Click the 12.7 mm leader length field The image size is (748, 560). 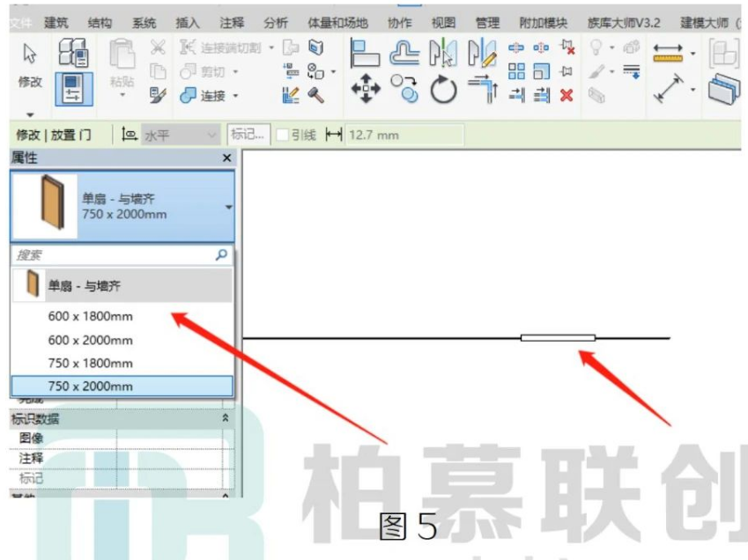coord(404,135)
